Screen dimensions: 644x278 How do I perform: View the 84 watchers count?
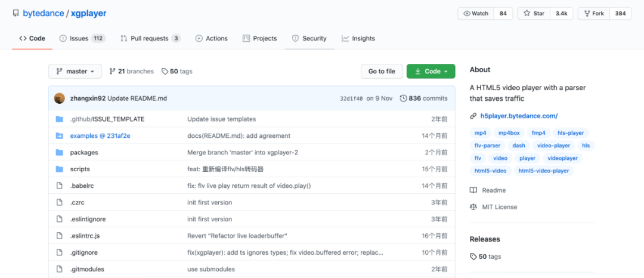tap(503, 14)
